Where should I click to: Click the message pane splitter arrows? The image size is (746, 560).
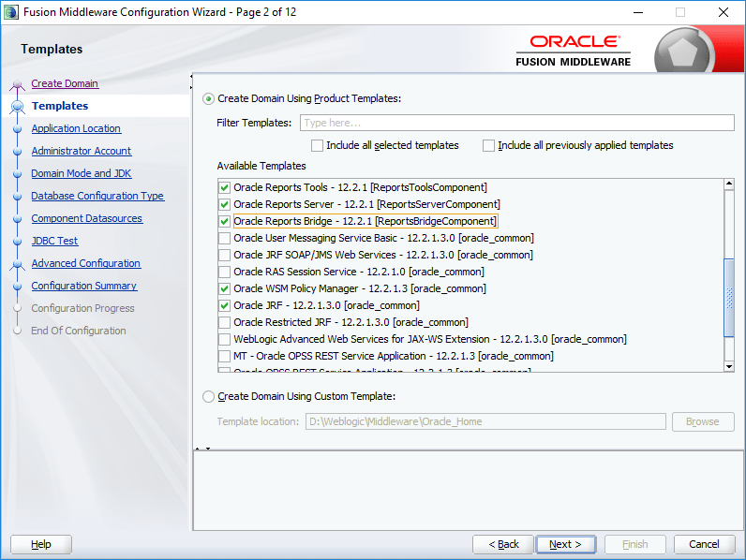tap(202, 449)
